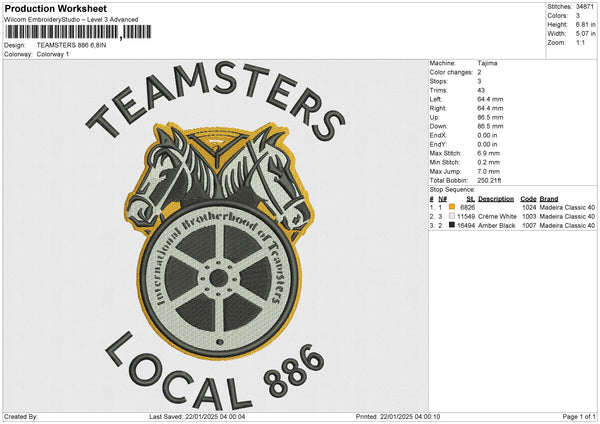Image resolution: width=600 pixels, height=424 pixels.
Task: Pick the Amber Black thread swatch
Action: [451, 226]
